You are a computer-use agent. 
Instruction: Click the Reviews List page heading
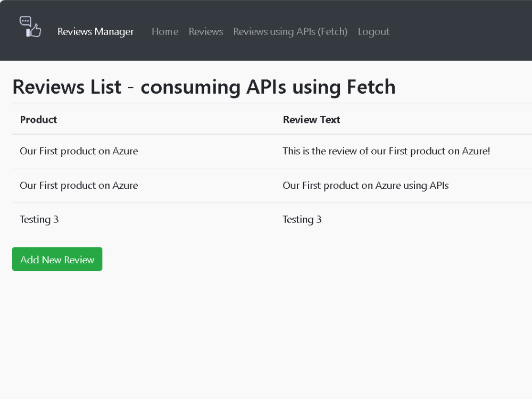204,87
